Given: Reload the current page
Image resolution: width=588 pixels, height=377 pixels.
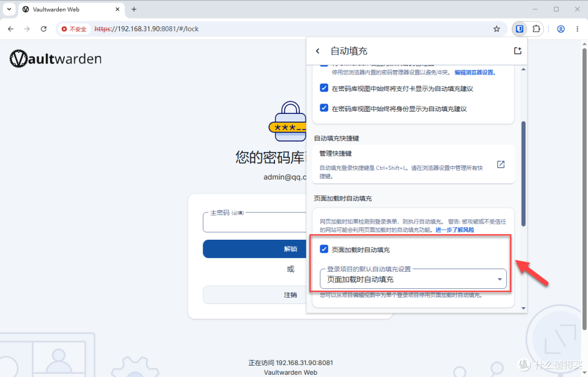Looking at the screenshot, I should click(x=44, y=29).
